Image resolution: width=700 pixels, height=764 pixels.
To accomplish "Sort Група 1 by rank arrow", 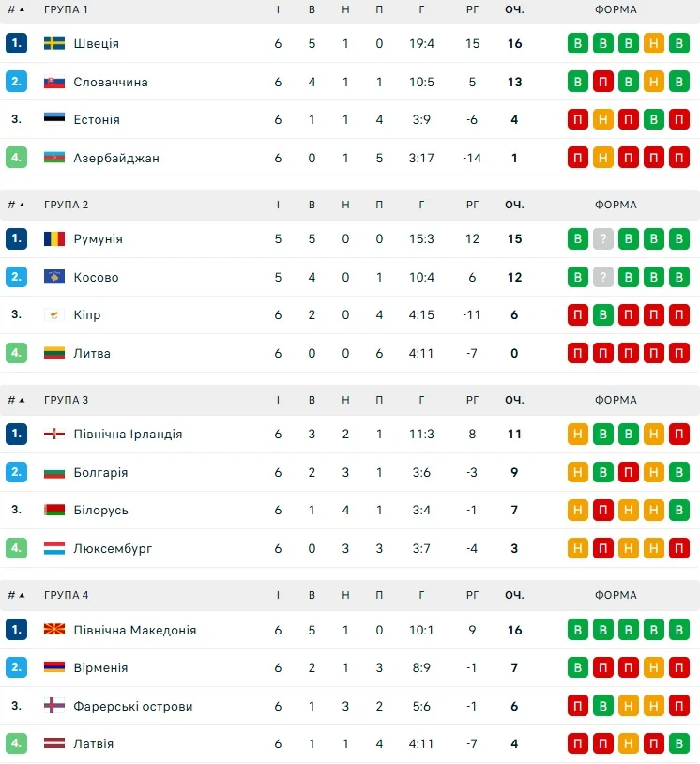I will (x=21, y=9).
